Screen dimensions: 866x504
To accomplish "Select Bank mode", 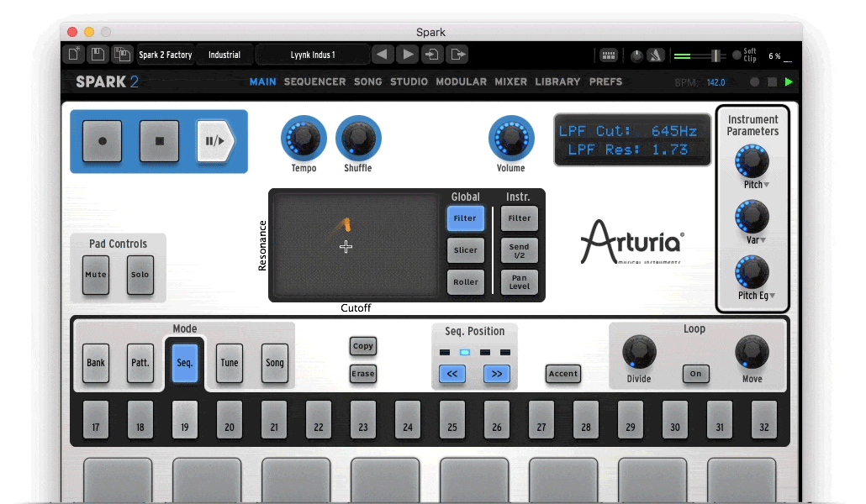I will tap(96, 363).
